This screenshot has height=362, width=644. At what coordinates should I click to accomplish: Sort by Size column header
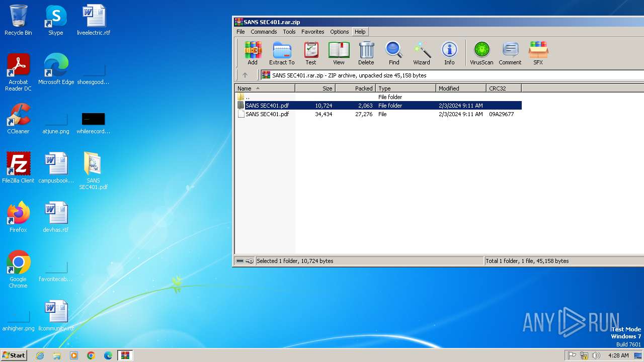click(x=315, y=88)
